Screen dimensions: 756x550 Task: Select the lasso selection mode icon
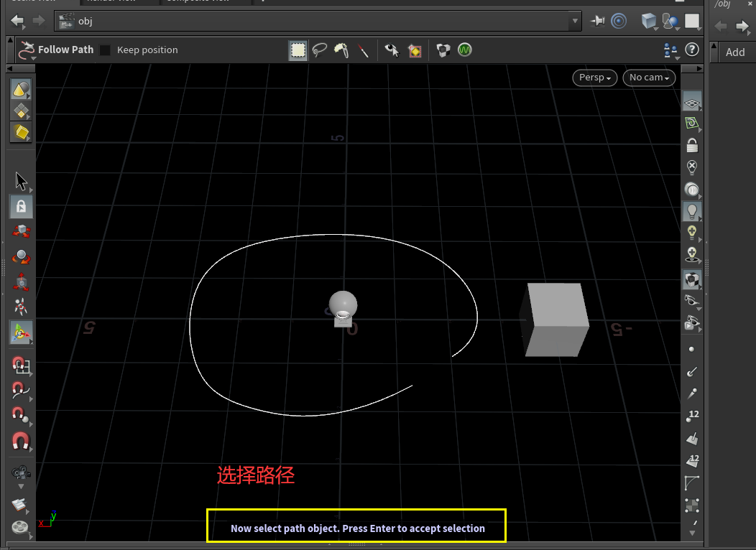click(320, 50)
